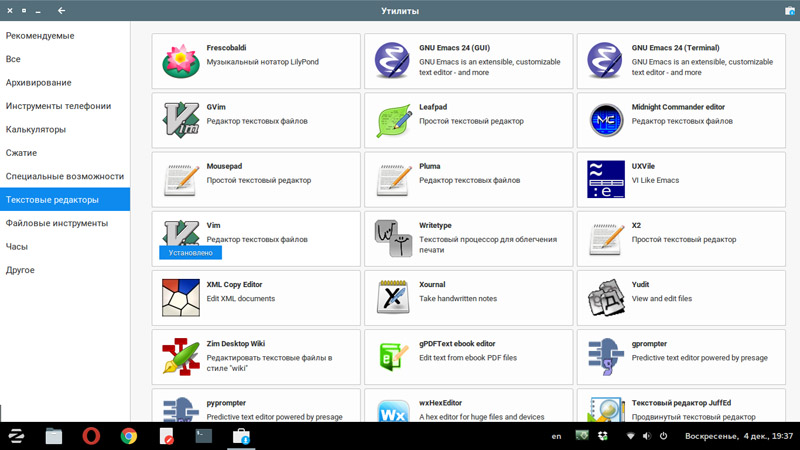Select the Все category
800x450 pixels.
point(65,59)
